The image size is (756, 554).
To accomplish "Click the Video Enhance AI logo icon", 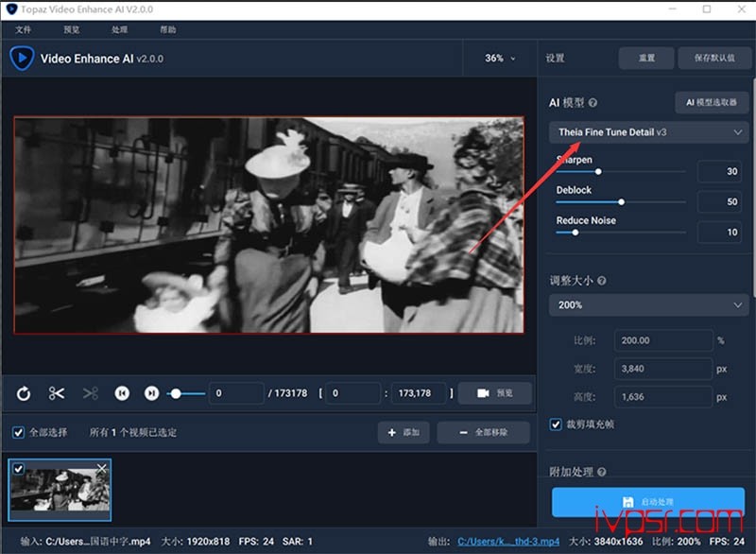I will 22,59.
